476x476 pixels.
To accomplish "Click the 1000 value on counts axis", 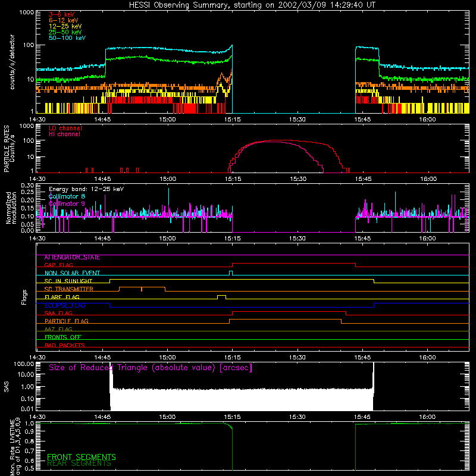I will (27, 12).
